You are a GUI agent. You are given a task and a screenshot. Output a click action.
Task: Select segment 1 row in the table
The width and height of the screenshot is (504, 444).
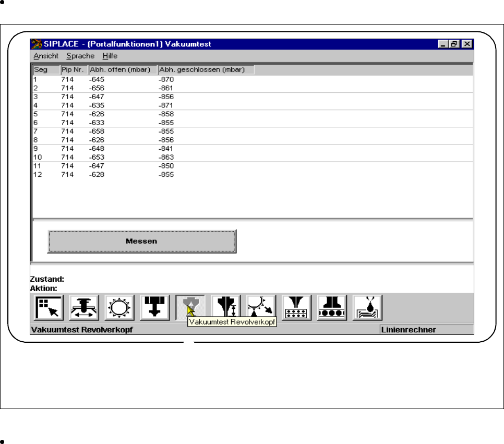tap(253, 79)
